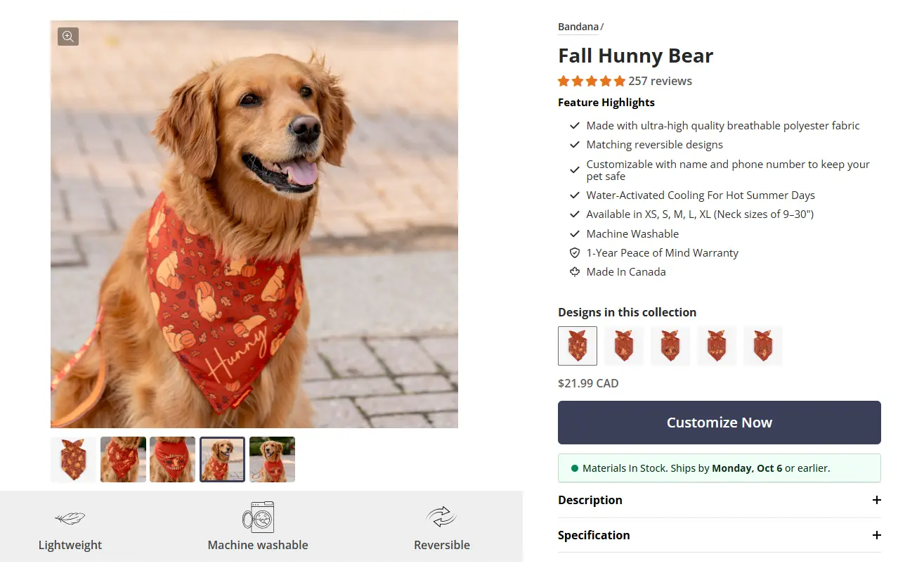Click the washing machine icon below the image

coord(258,517)
